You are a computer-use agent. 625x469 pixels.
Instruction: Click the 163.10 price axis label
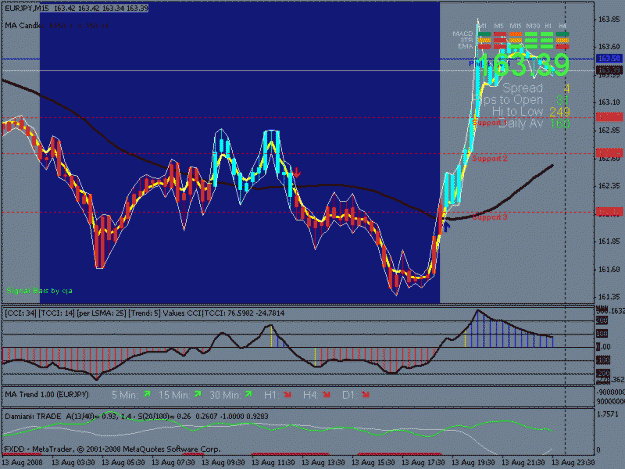[609, 102]
